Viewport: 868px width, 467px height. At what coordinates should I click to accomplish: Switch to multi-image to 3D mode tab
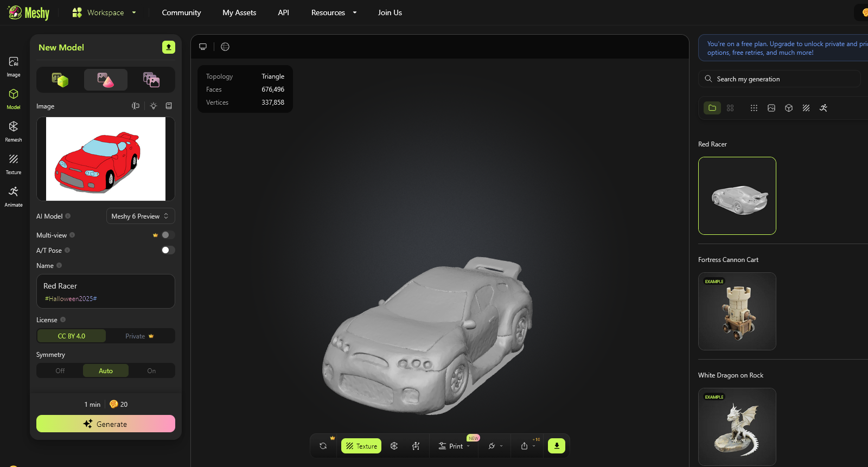pyautogui.click(x=151, y=80)
